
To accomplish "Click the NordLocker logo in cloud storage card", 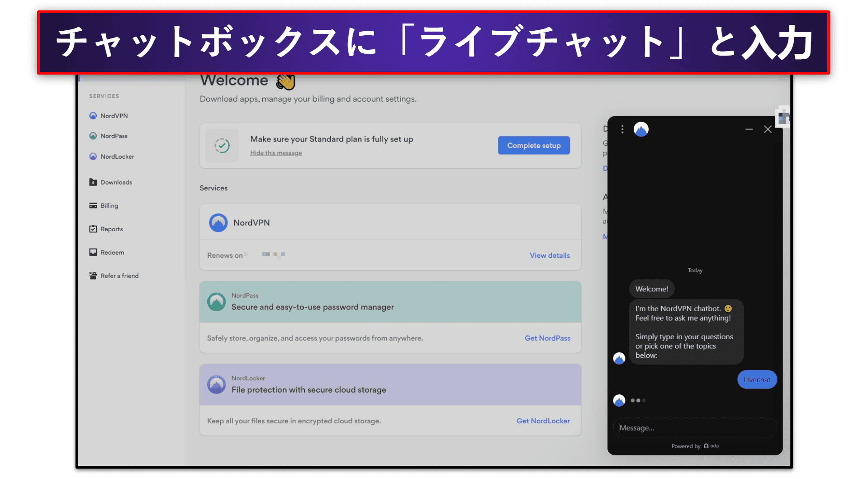I will pos(217,384).
